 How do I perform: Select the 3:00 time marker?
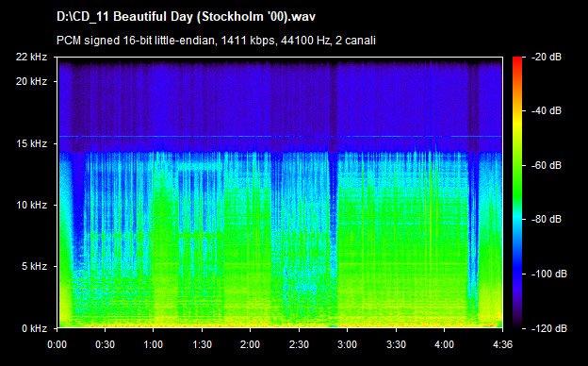click(x=348, y=344)
